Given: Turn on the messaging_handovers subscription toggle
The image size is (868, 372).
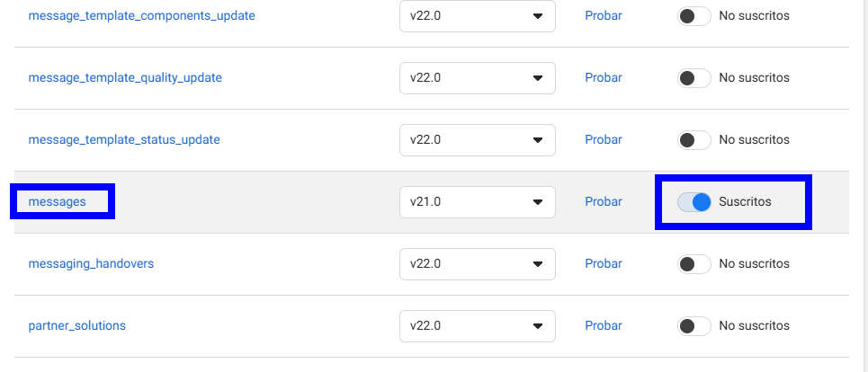Looking at the screenshot, I should click(694, 264).
